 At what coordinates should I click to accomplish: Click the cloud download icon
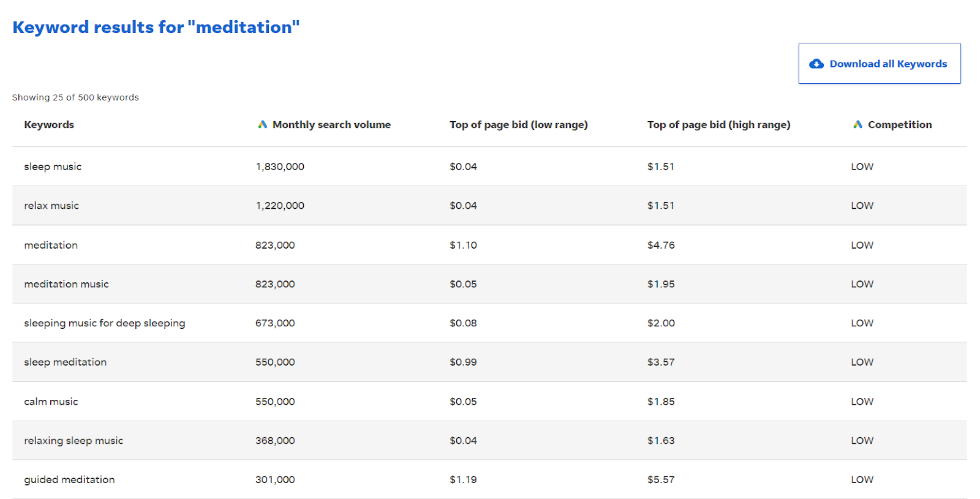(x=816, y=64)
